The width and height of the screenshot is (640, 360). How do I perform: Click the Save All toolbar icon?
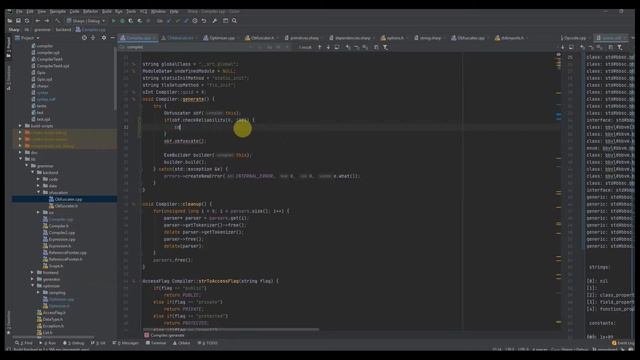click(x=18, y=21)
